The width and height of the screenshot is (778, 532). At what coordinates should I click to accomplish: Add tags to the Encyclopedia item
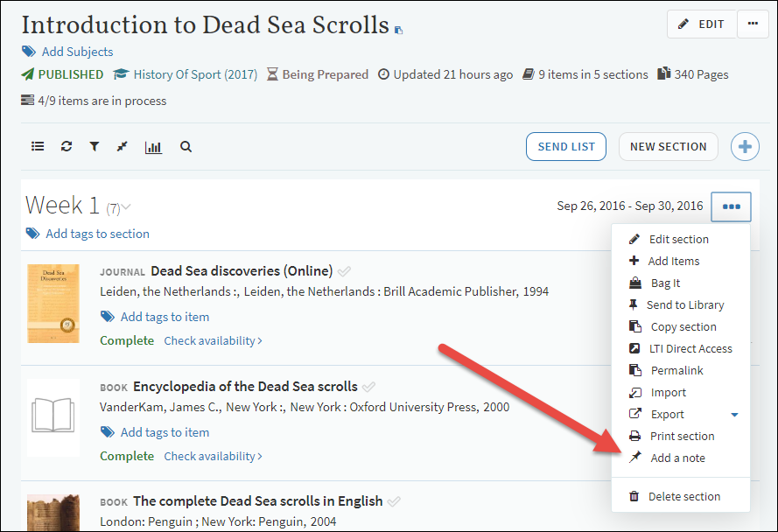tap(165, 432)
